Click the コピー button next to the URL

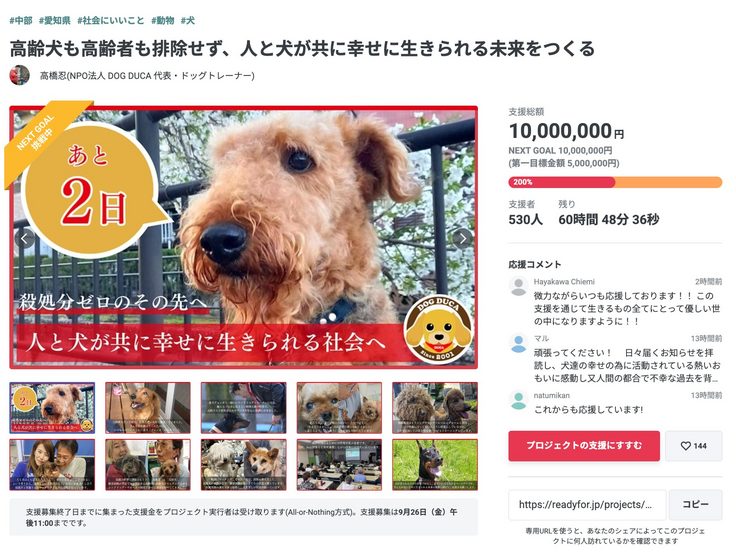pyautogui.click(x=695, y=504)
